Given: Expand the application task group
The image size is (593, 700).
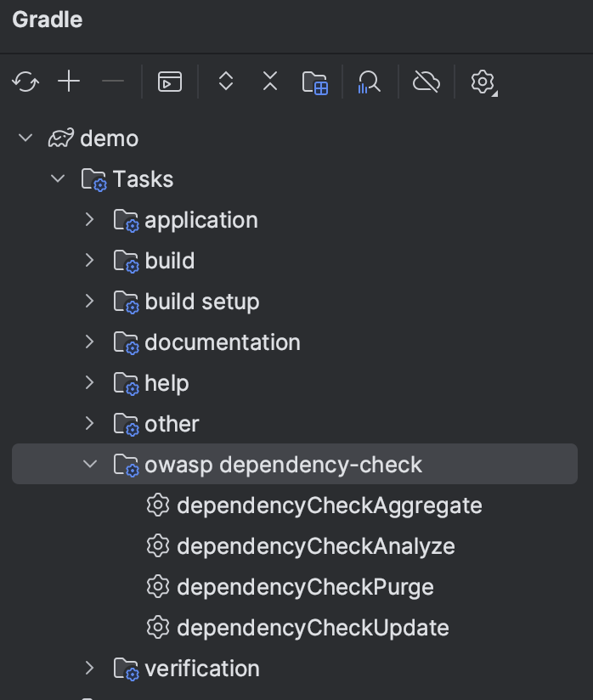Looking at the screenshot, I should (90, 219).
